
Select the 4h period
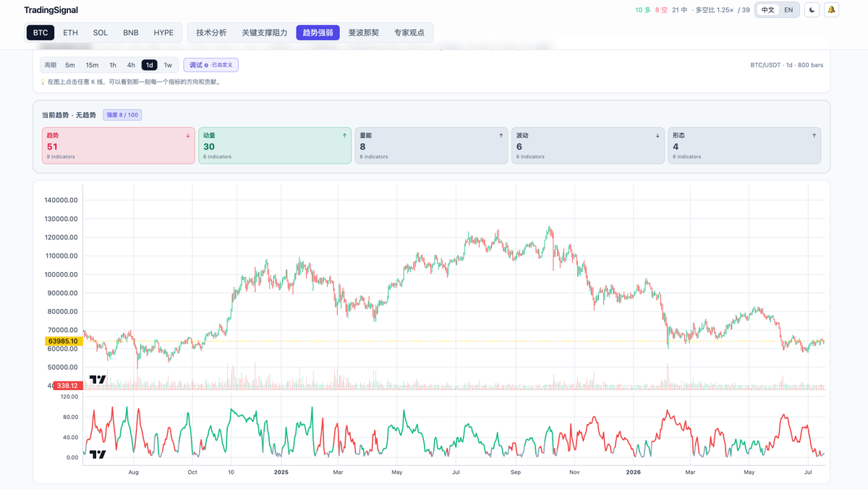coord(131,65)
